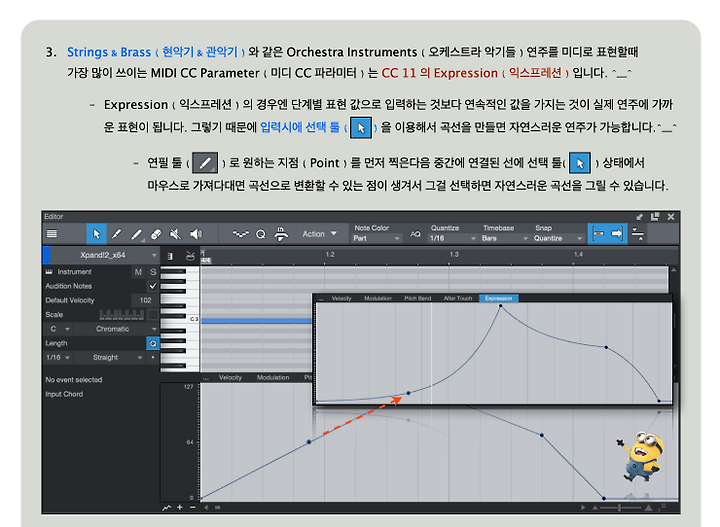Image resolution: width=720 pixels, height=527 pixels.
Task: Choose the Line draw tool in the toolbar
Action: pyautogui.click(x=136, y=234)
